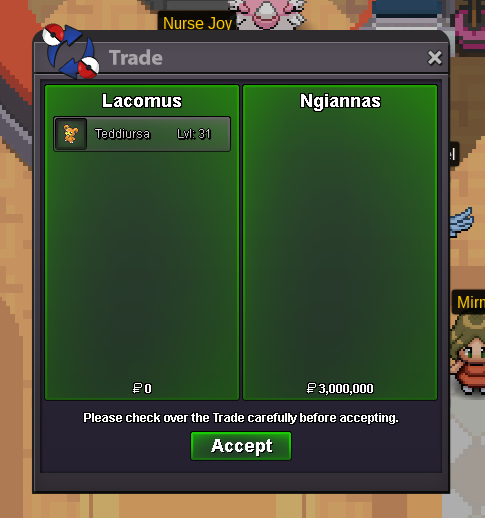Click the partially hidden Mirr name label
485x518 pixels.
click(469, 302)
